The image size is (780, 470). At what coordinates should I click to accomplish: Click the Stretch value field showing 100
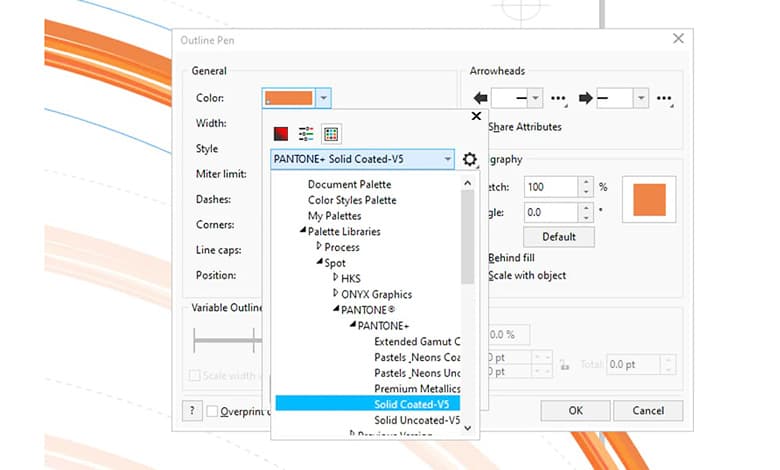(551, 187)
